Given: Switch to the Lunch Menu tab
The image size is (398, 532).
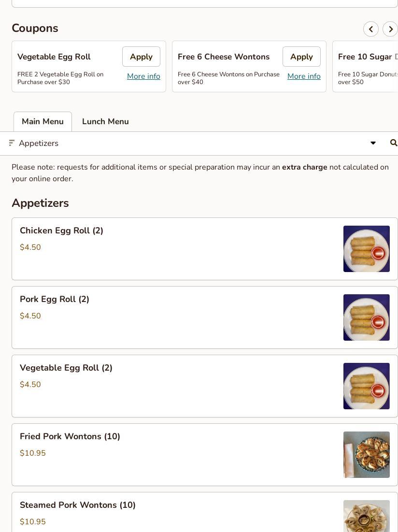Looking at the screenshot, I should click(105, 121).
